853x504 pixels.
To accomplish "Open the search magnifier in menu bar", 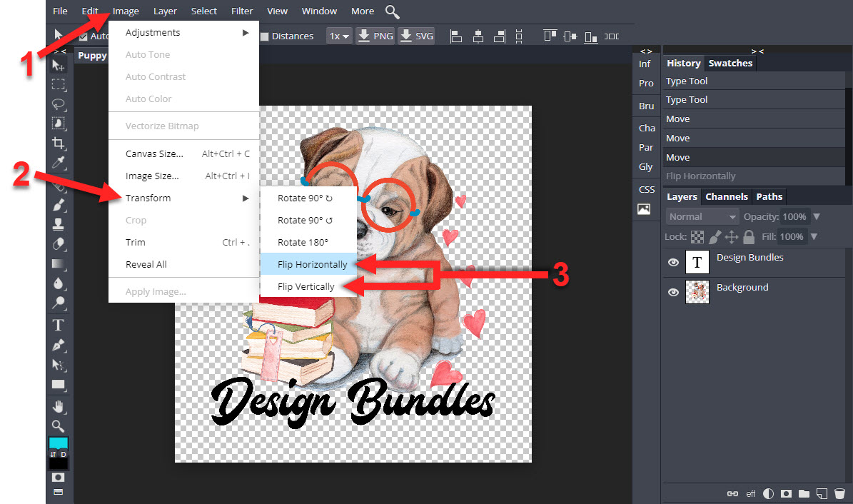I will (392, 11).
